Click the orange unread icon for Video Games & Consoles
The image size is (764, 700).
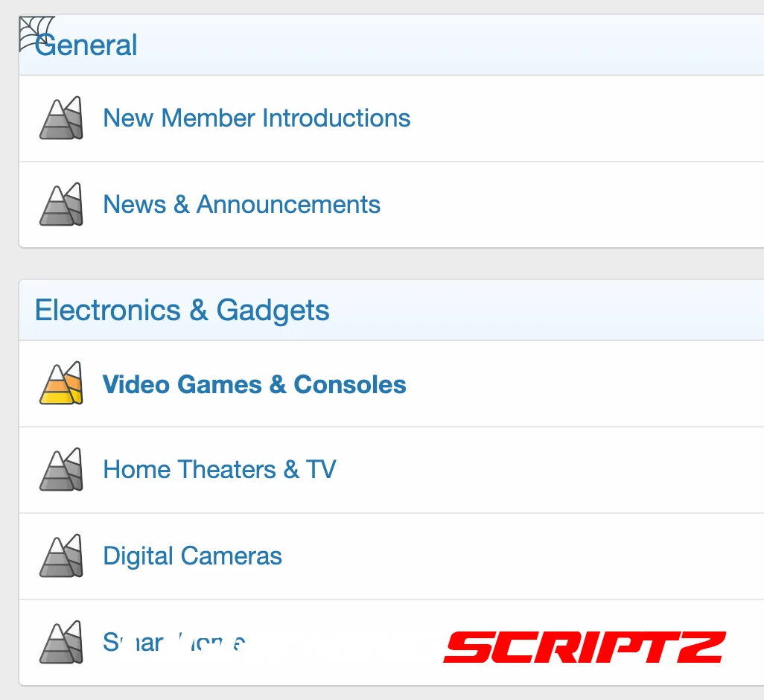click(61, 384)
